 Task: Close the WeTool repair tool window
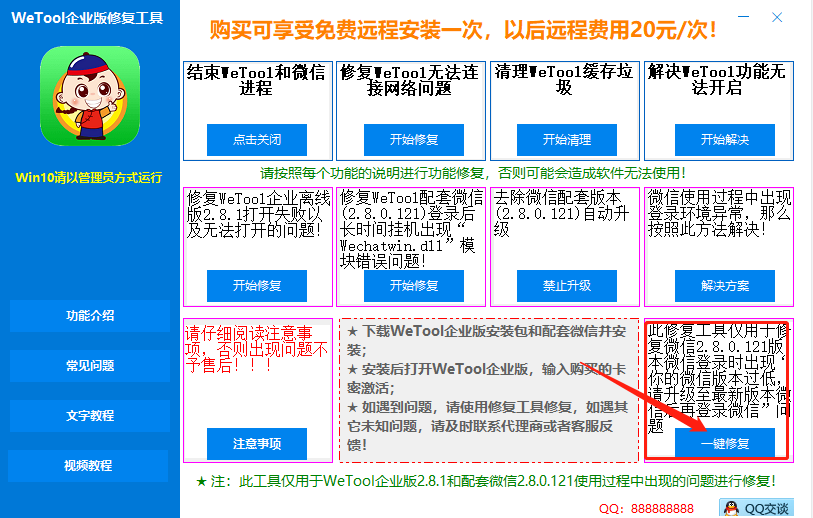(777, 17)
